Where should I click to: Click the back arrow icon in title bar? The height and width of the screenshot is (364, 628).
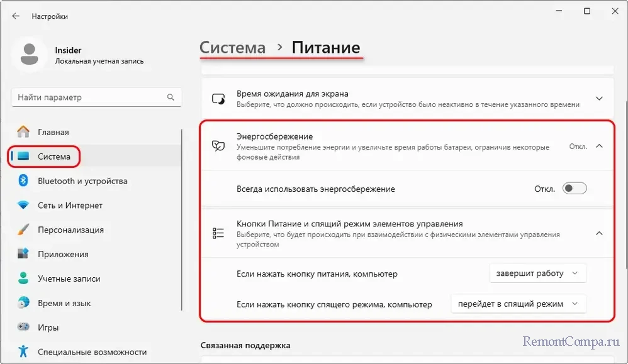tap(16, 16)
